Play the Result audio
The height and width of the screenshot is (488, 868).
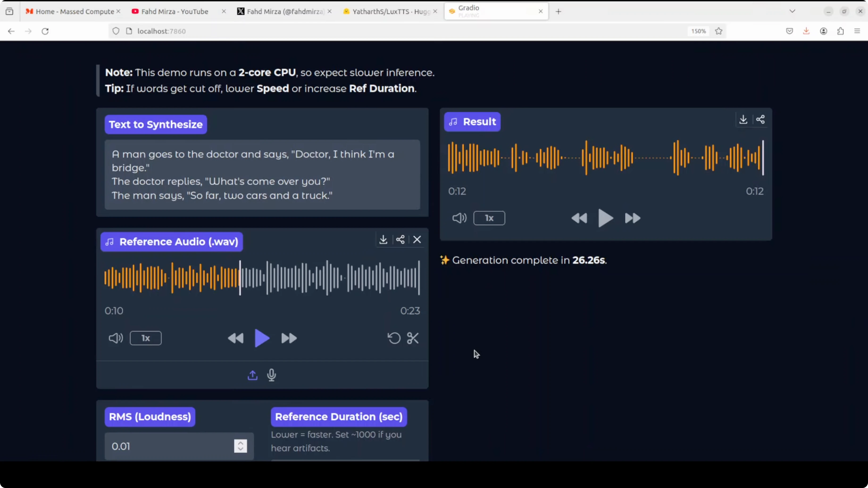click(605, 218)
